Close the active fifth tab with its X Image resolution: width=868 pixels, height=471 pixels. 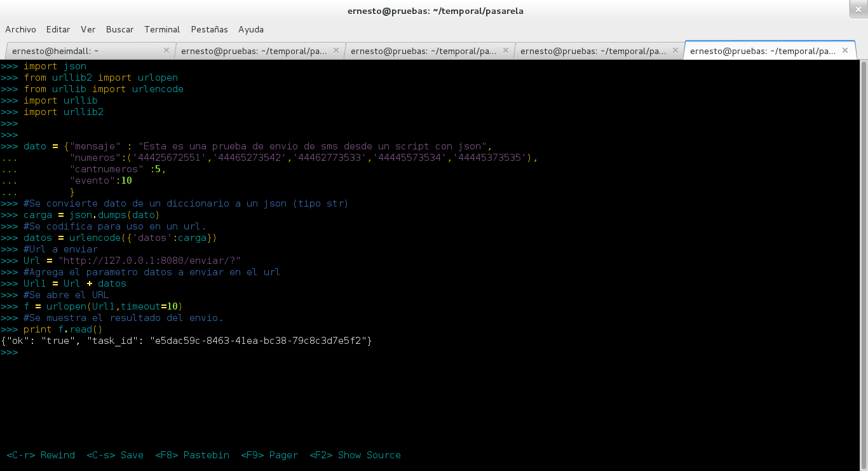coord(845,50)
